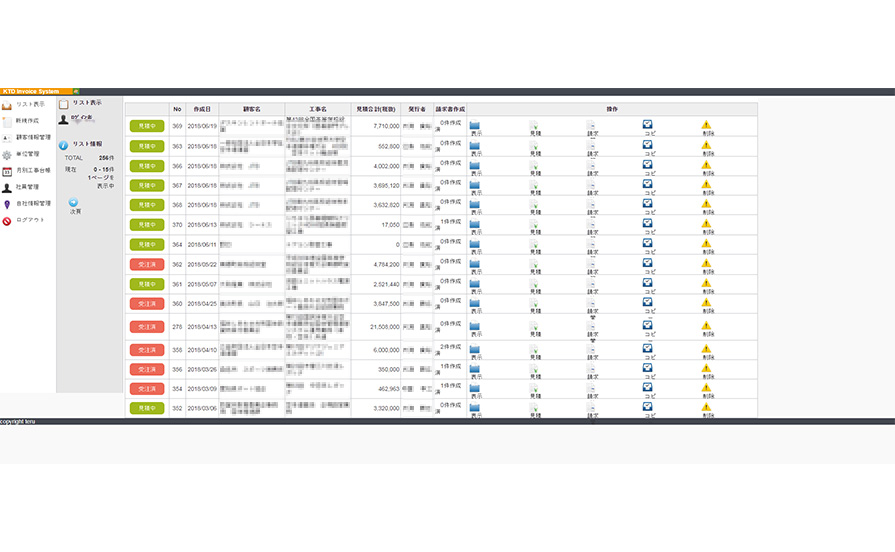Click the 作成日 column header
This screenshot has height=552, width=895.
pyautogui.click(x=202, y=109)
